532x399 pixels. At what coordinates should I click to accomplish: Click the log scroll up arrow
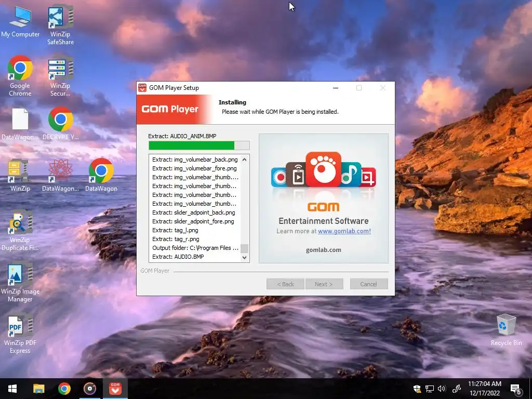[244, 159]
